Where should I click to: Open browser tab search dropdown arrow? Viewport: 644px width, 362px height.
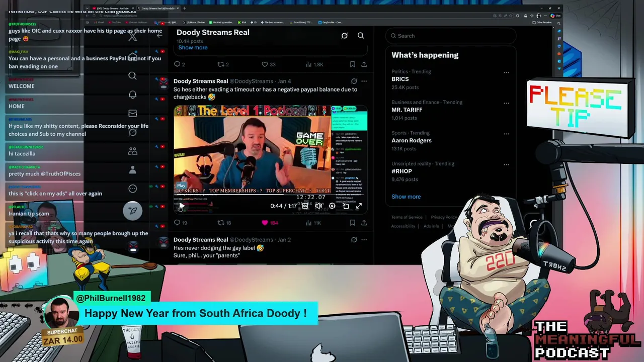click(x=88, y=8)
